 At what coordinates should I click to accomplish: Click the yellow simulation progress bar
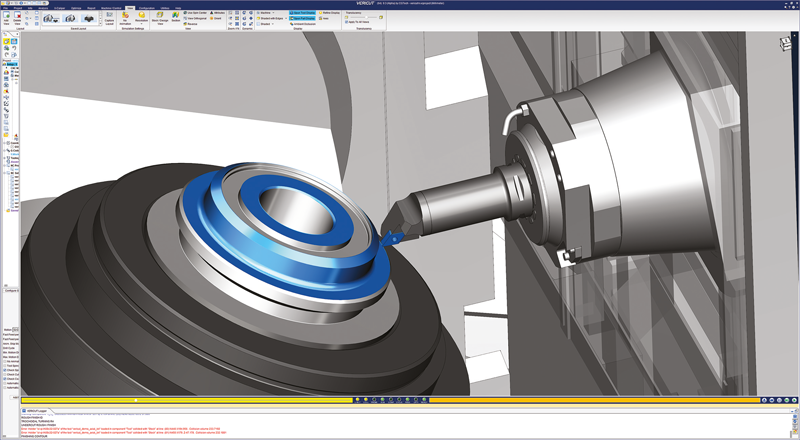187,400
